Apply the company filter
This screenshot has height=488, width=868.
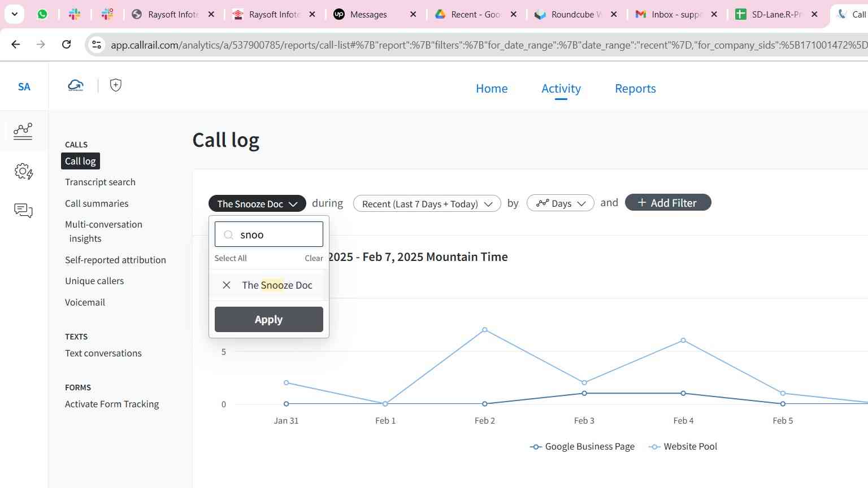point(269,320)
